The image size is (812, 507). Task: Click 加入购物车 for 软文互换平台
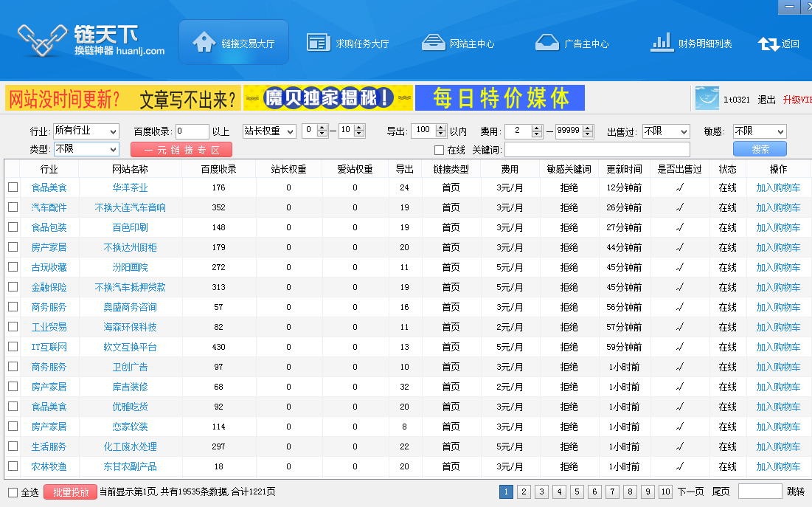coord(778,347)
